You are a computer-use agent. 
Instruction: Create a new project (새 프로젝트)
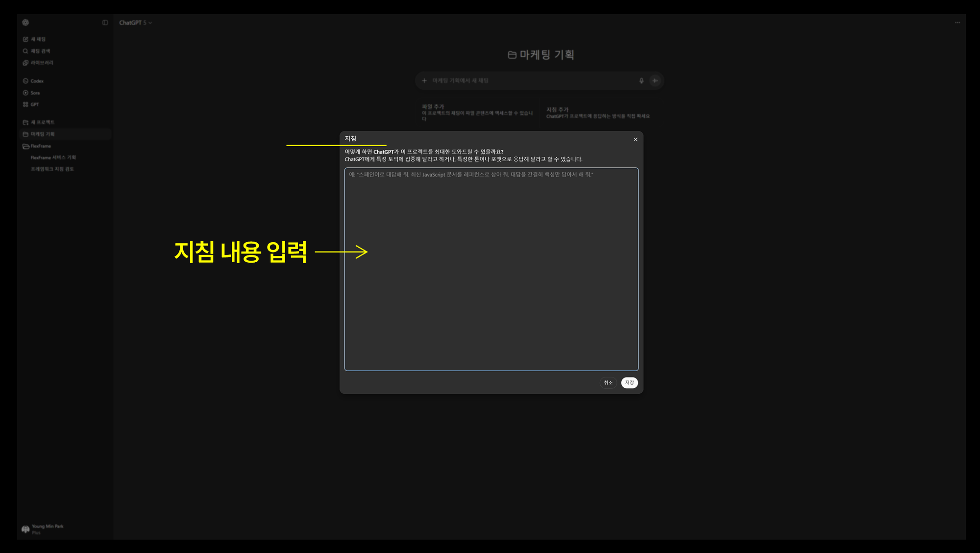coord(42,122)
